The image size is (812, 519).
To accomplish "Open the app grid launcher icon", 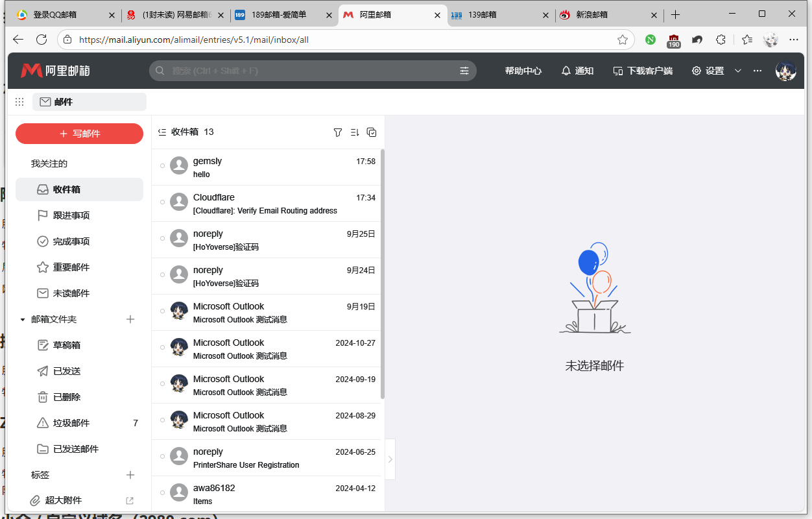I will click(19, 102).
